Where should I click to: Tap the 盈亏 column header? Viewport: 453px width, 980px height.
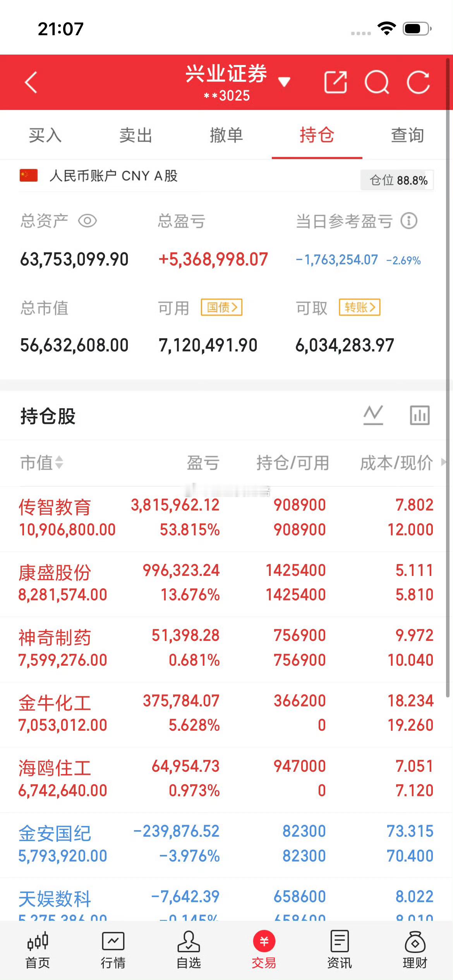[203, 463]
